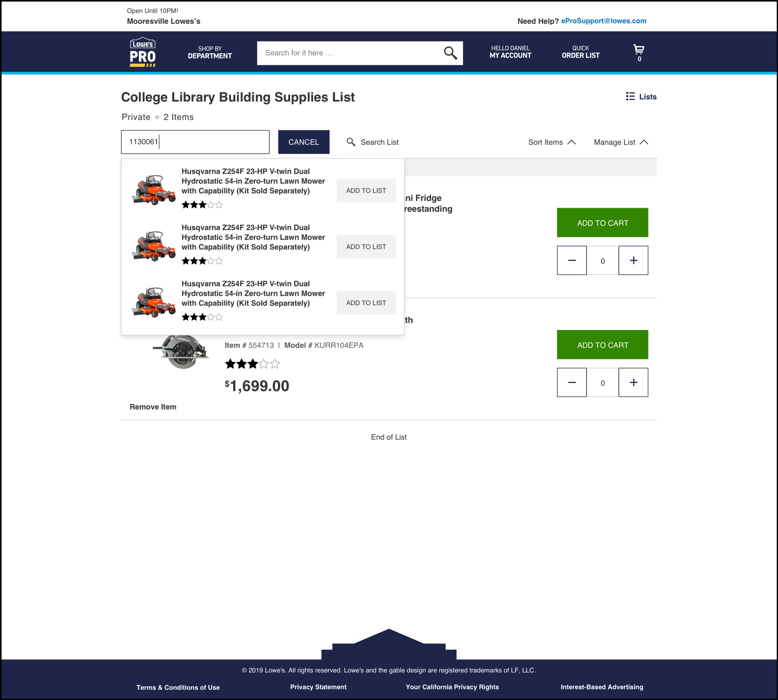The width and height of the screenshot is (778, 700).
Task: Click Add to List for first Husqvarna mower
Action: coord(366,191)
